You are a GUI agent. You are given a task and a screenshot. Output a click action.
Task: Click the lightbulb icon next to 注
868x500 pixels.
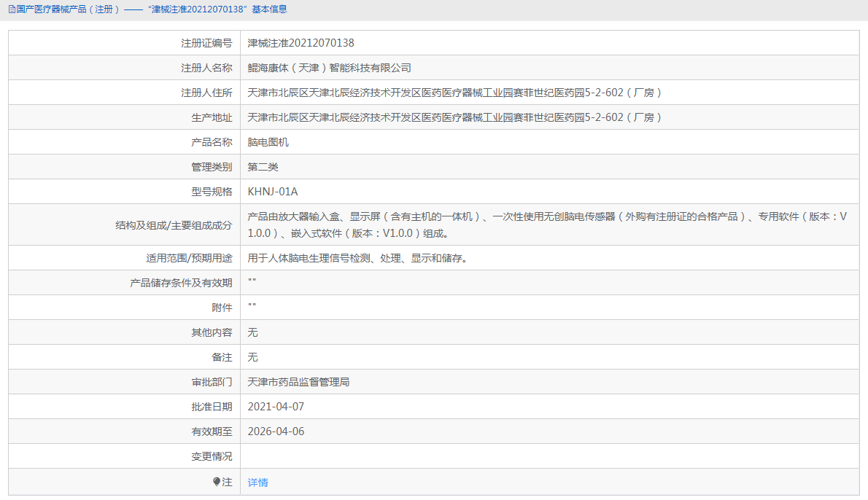pos(217,482)
